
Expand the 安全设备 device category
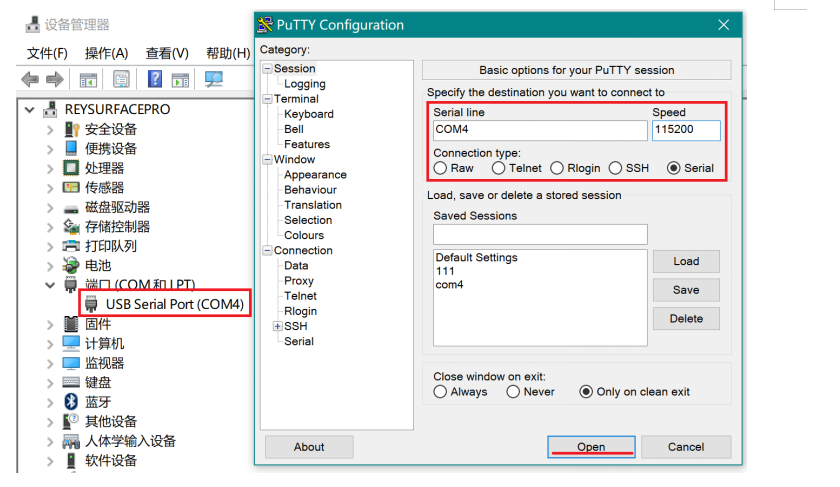(51, 129)
